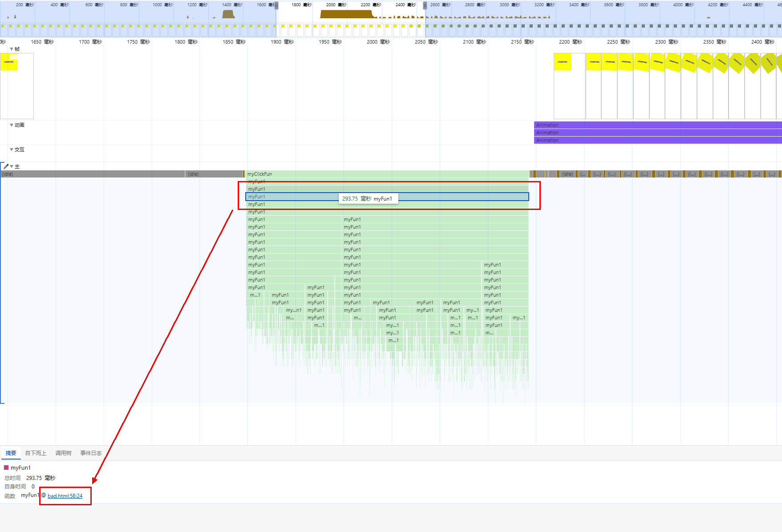782x532 pixels.
Task: Click the myFun1 color square in summary
Action: coord(6,468)
